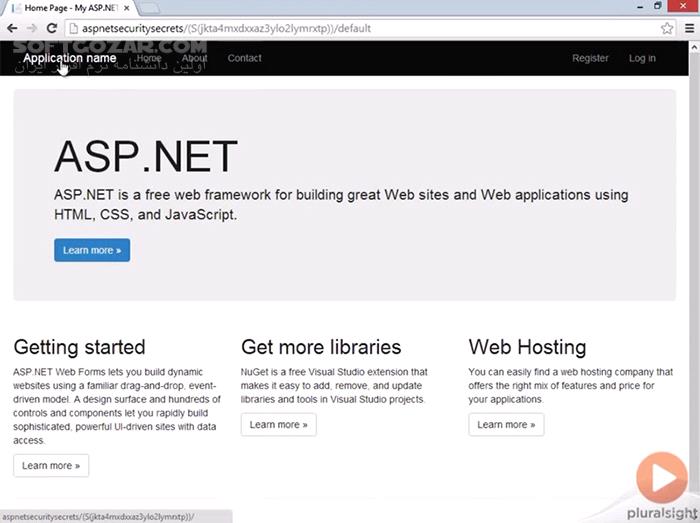The width and height of the screenshot is (700, 523).
Task: Open the Contact nav item
Action: click(x=244, y=58)
